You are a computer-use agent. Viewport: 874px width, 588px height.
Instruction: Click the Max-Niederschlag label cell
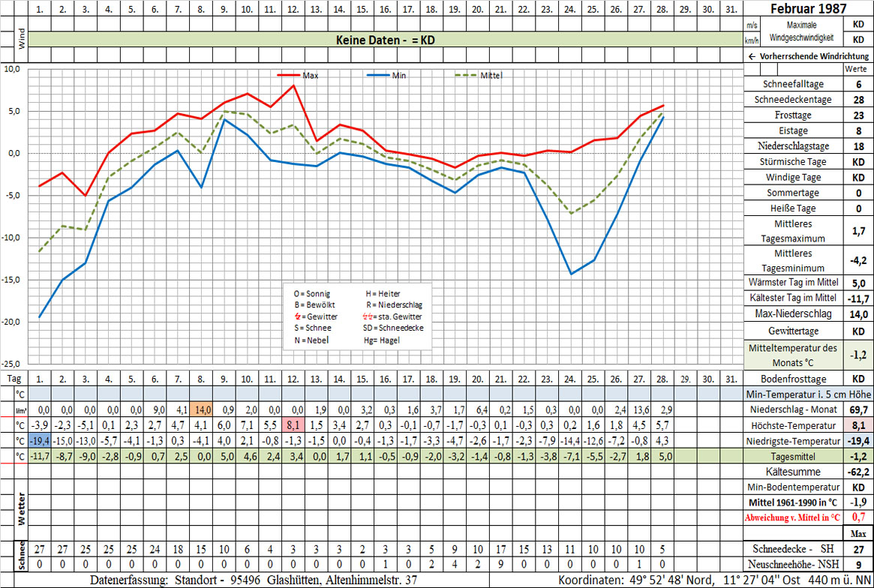click(791, 313)
